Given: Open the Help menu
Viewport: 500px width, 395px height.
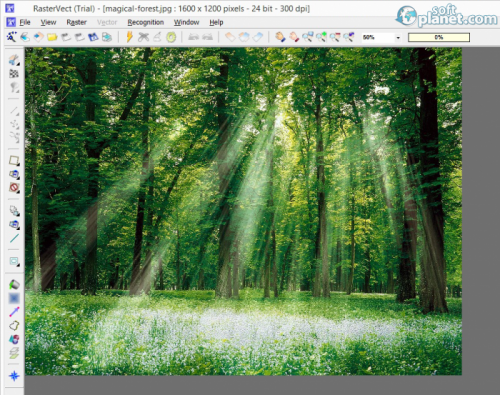Looking at the screenshot, I should [216, 22].
